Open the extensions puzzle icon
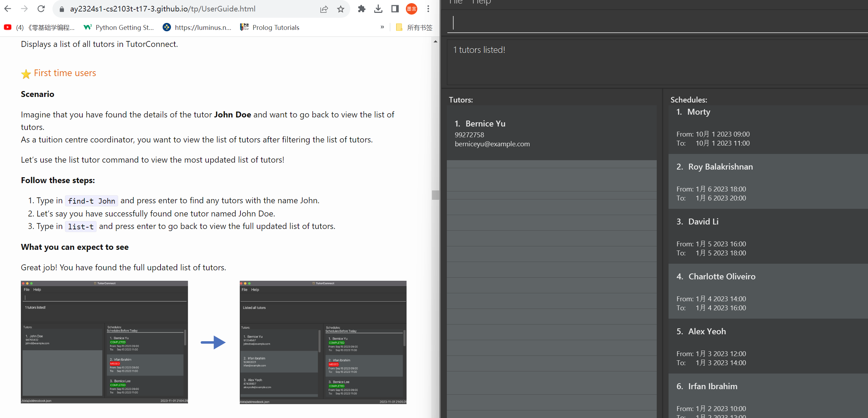The image size is (868, 418). coord(361,9)
